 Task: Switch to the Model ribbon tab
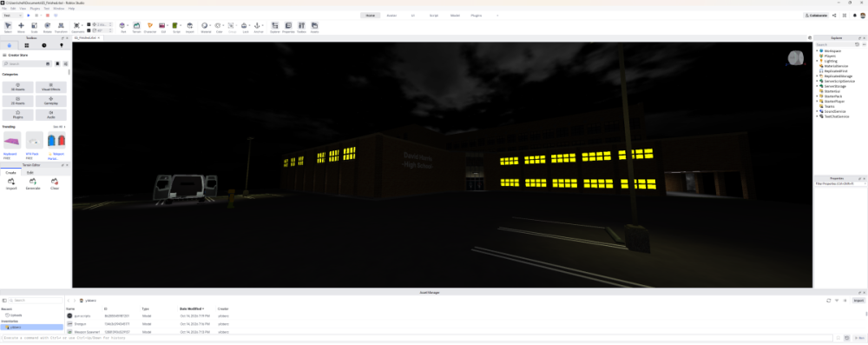[x=455, y=16]
